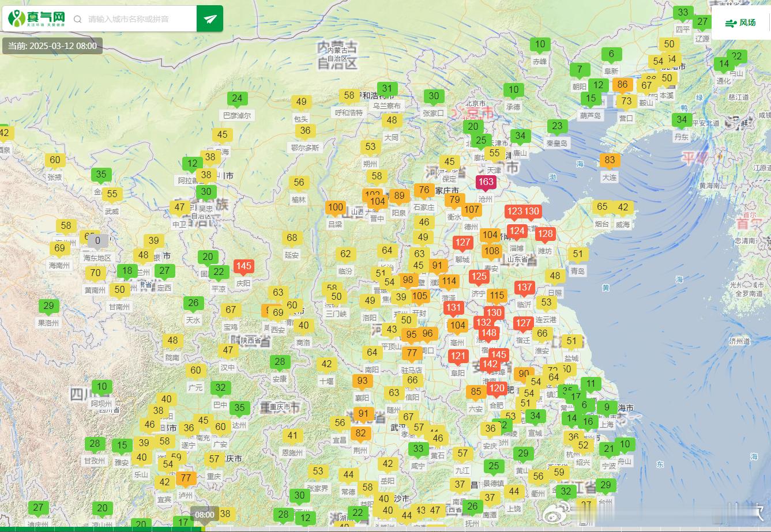
Task: Select the 34 marker above 唐山
Action: pos(520,137)
